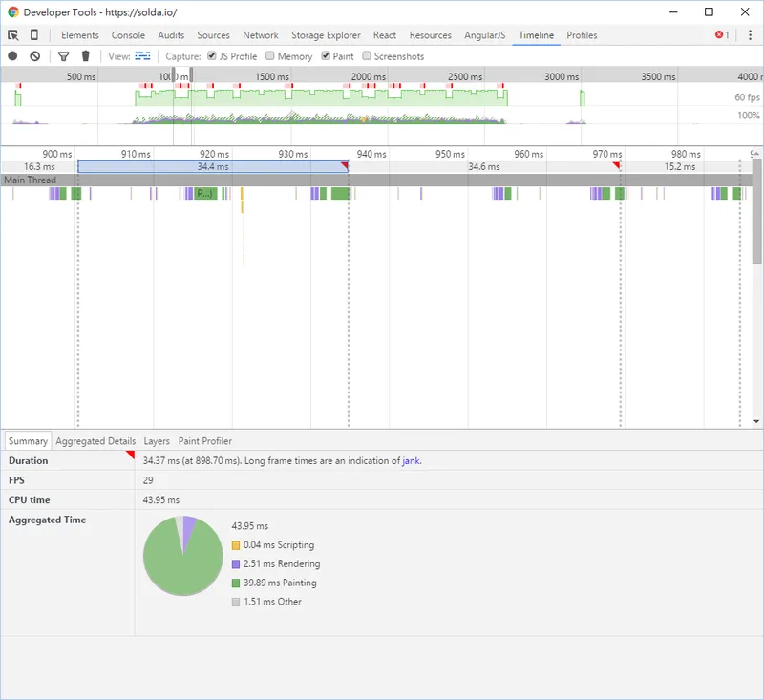764x700 pixels.
Task: Click the green Painting legend swatch
Action: pyautogui.click(x=236, y=583)
